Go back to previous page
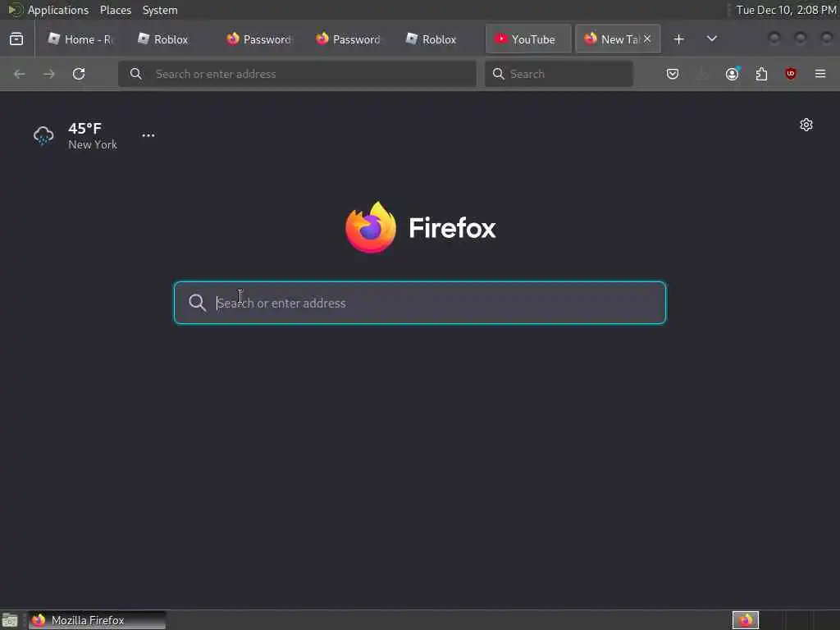 (20, 74)
